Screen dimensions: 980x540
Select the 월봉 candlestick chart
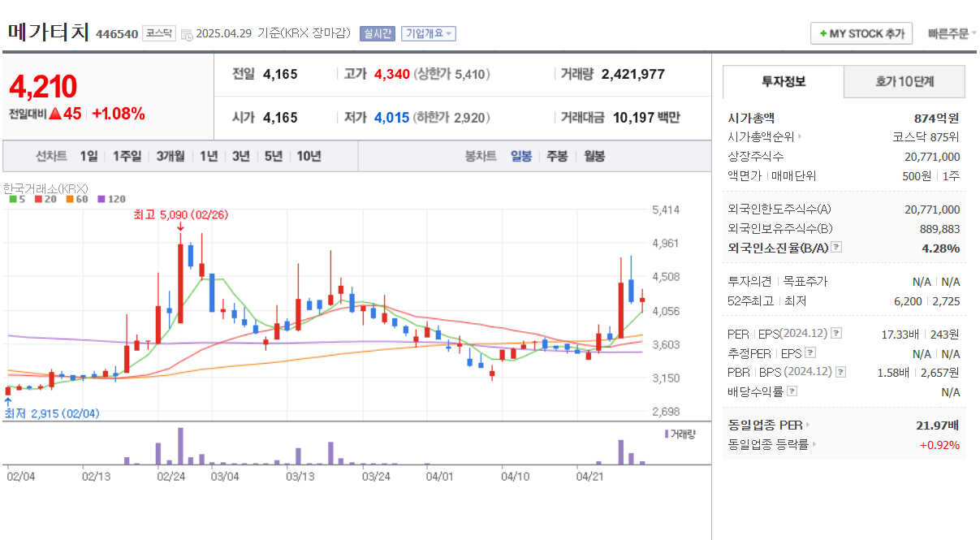(594, 156)
